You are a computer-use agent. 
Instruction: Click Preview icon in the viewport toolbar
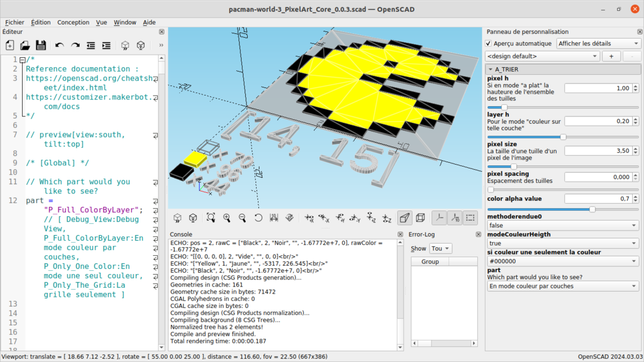[x=177, y=218]
